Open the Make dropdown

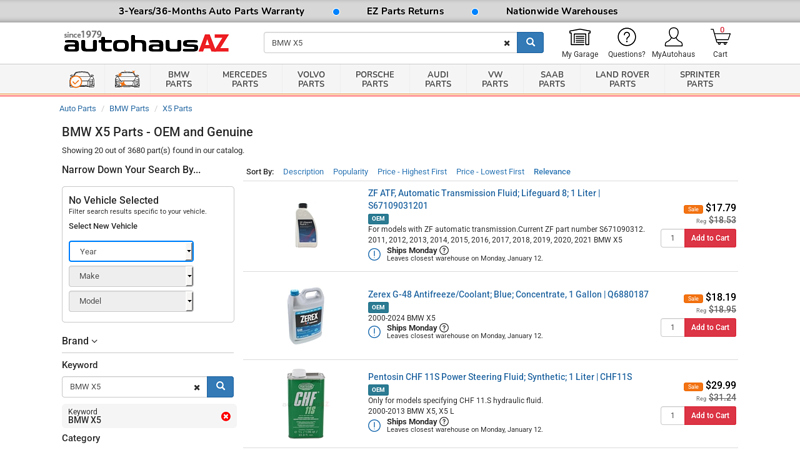pyautogui.click(x=131, y=276)
